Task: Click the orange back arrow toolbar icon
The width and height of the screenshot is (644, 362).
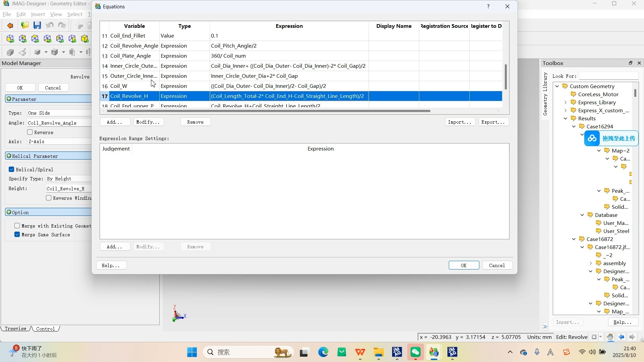Action: 10,25
